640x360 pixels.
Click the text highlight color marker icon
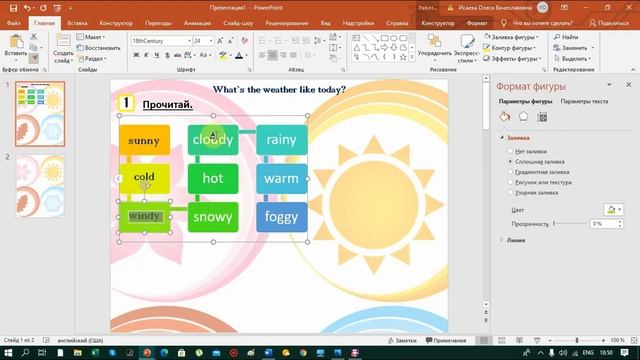coord(222,56)
